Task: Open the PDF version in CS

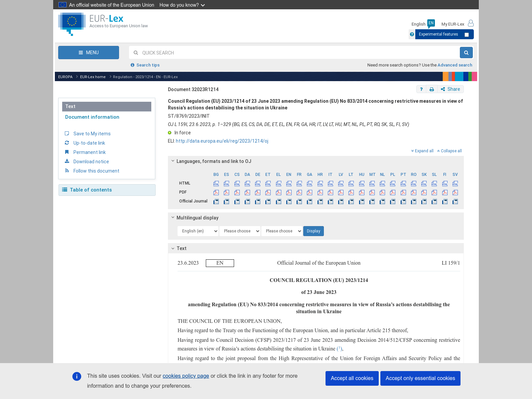Action: (237, 193)
